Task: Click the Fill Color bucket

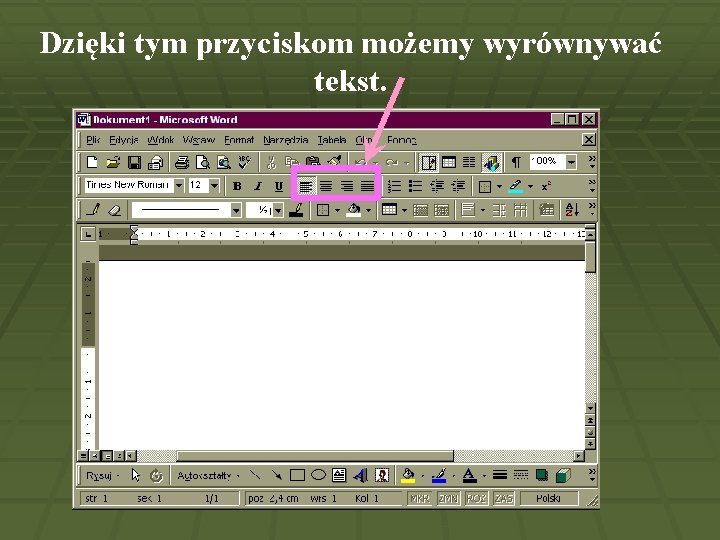Action: [408, 475]
